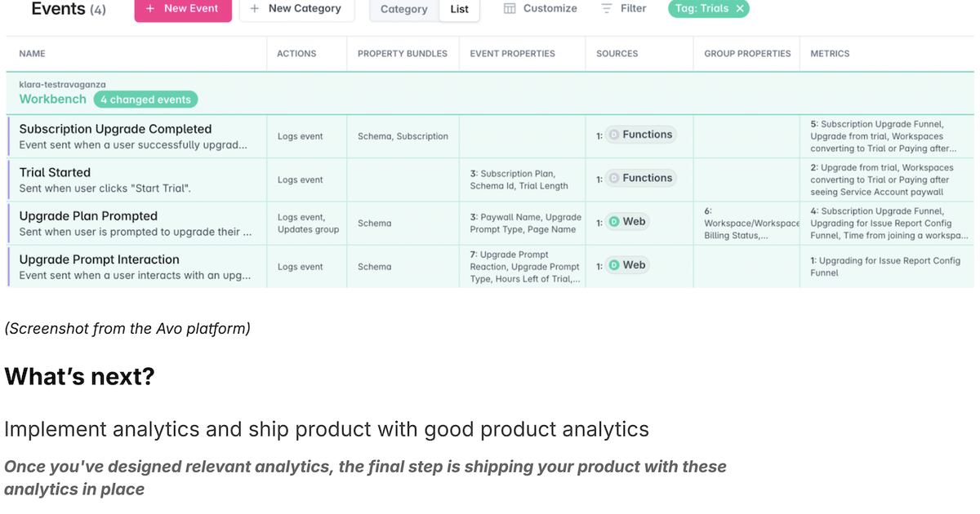Switch view mode to Category

coord(403,9)
